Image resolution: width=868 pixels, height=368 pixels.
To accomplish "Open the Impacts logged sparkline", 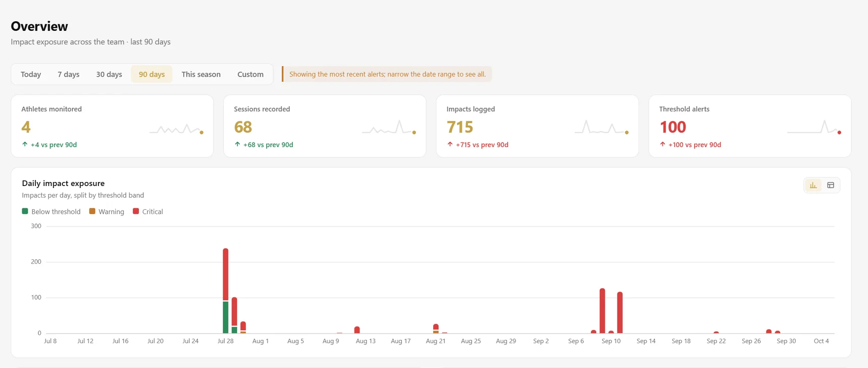I will pyautogui.click(x=602, y=127).
